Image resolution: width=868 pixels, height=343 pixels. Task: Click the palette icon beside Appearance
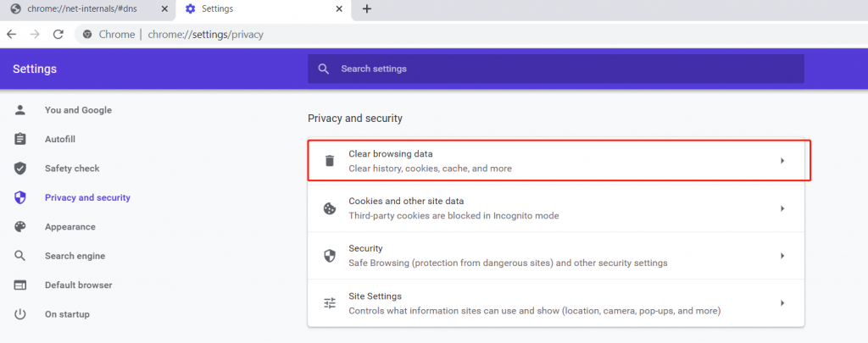coord(20,227)
